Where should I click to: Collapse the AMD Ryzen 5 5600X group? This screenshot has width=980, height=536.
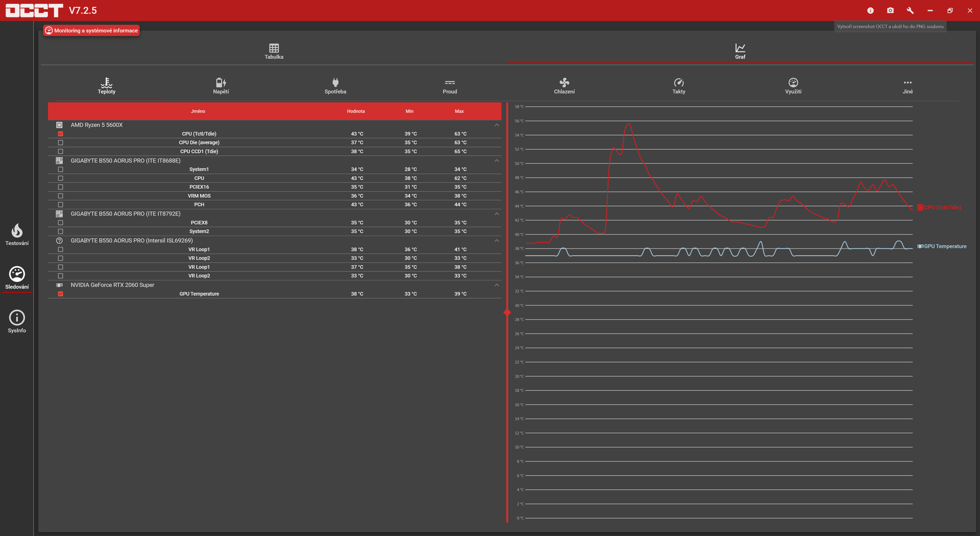496,125
